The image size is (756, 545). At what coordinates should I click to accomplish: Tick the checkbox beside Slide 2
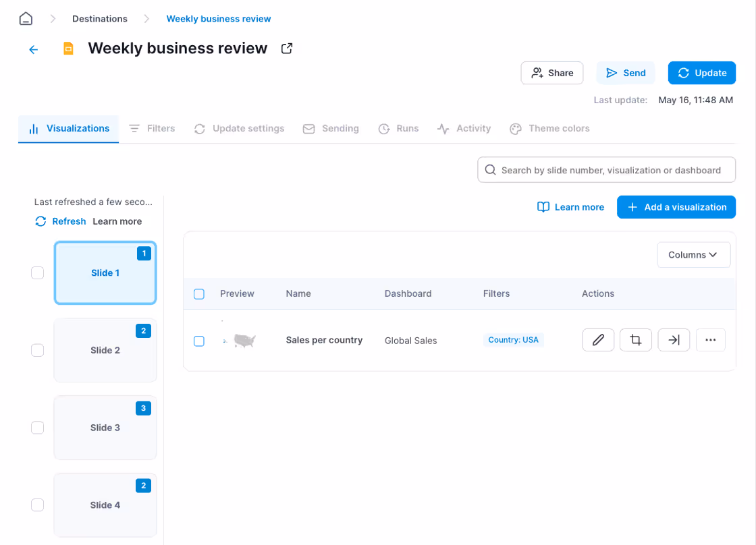[38, 350]
